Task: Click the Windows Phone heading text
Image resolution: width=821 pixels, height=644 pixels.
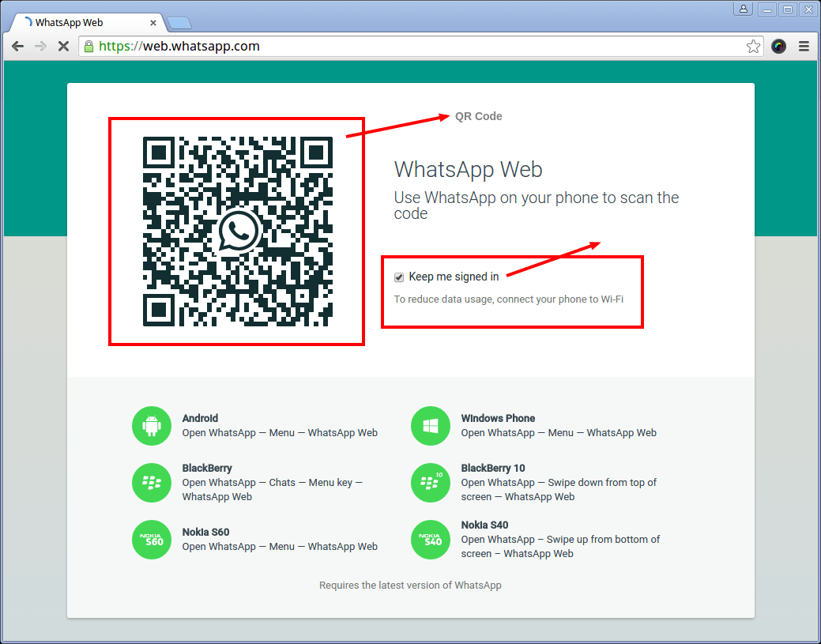Action: click(498, 418)
